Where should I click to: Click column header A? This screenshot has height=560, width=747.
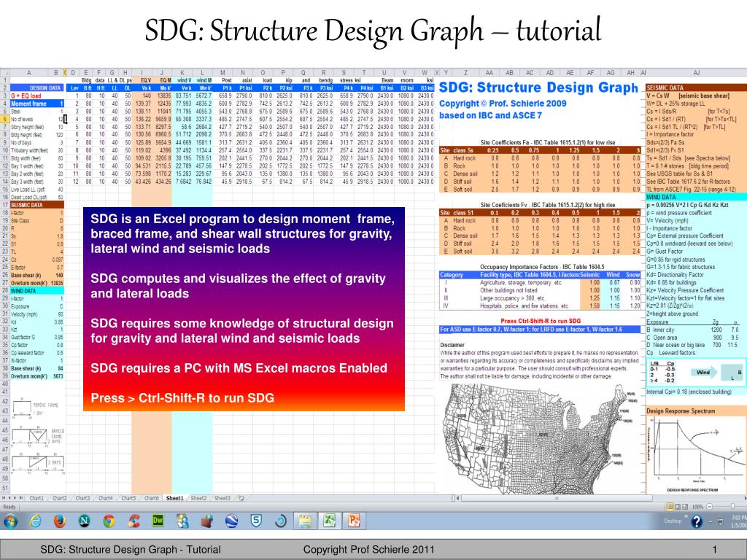pos(29,73)
